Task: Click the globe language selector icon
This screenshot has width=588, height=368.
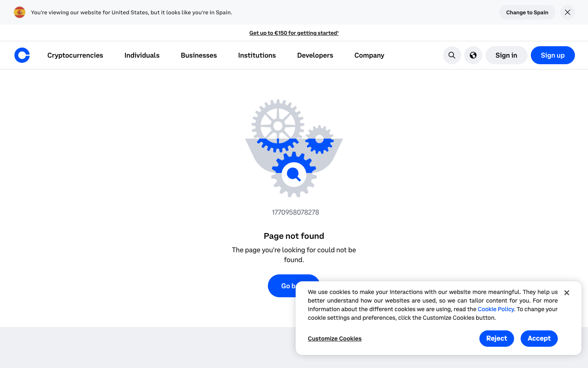Action: (x=473, y=55)
